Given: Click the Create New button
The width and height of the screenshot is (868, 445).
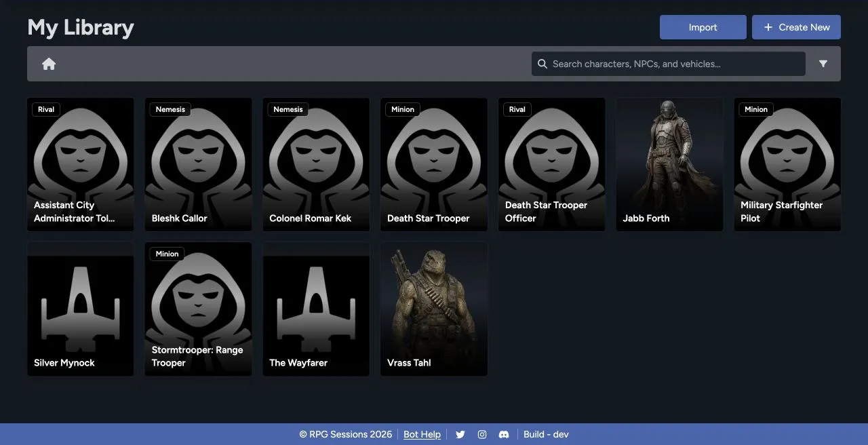Looking at the screenshot, I should point(796,27).
